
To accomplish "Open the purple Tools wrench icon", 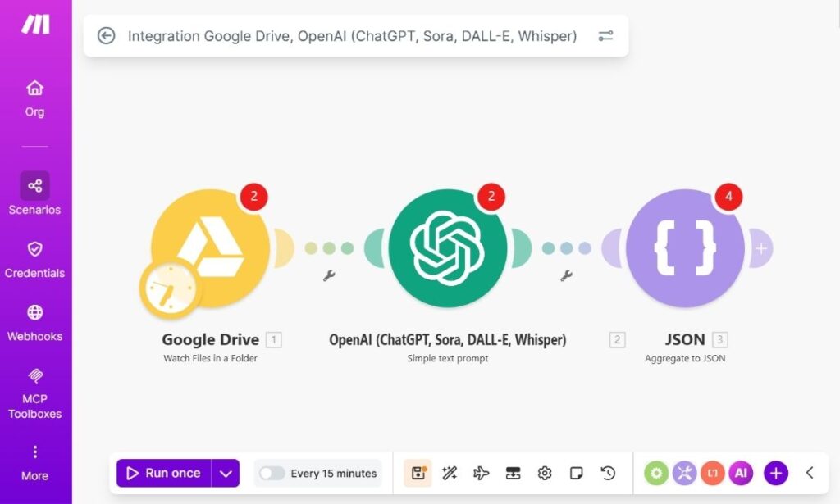I will pos(685,473).
